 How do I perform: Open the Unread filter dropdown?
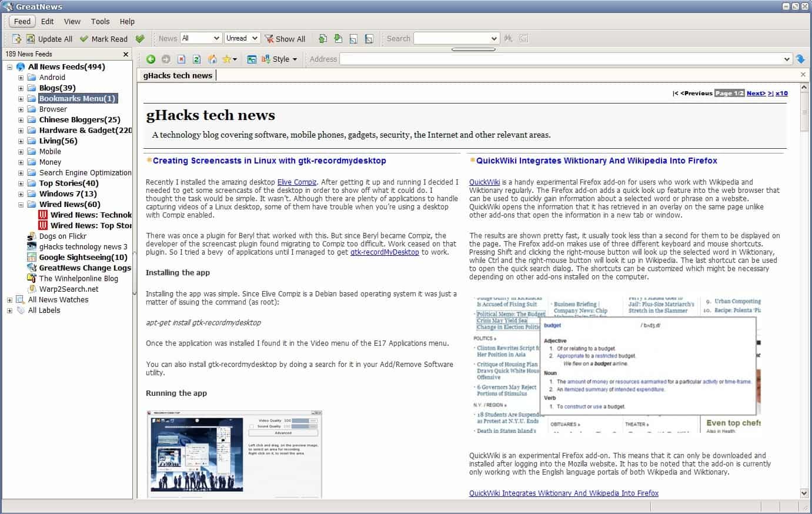click(242, 38)
